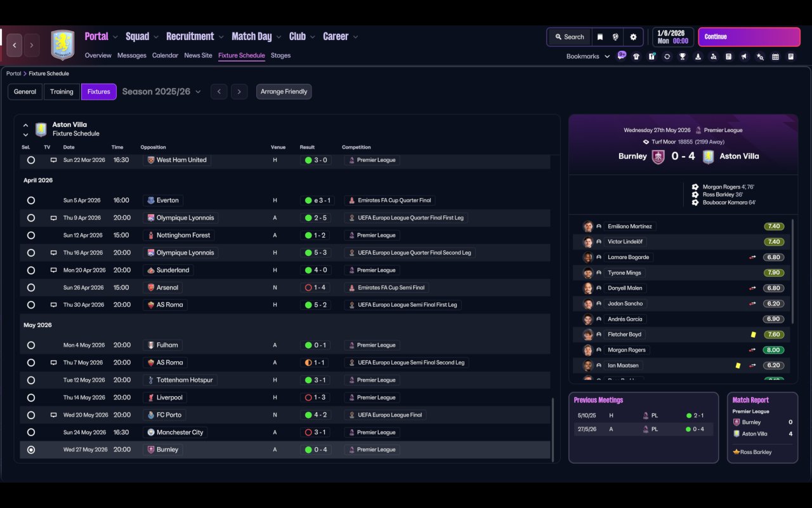
Task: Open the Overview tab
Action: click(x=98, y=55)
